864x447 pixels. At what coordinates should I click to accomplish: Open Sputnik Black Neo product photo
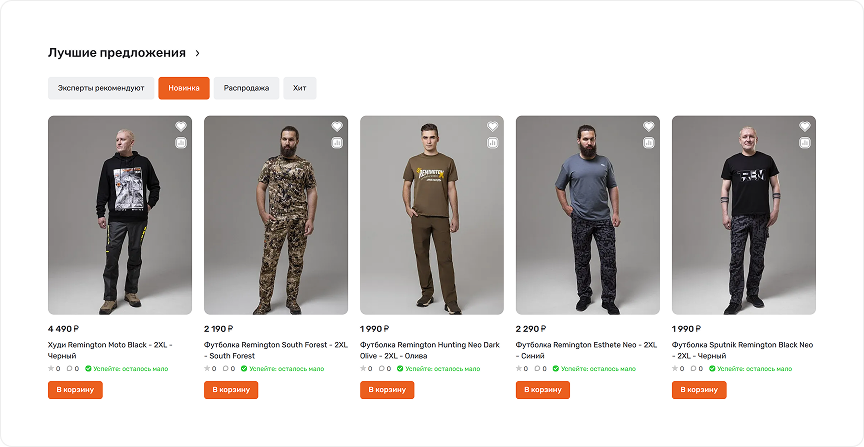[743, 215]
